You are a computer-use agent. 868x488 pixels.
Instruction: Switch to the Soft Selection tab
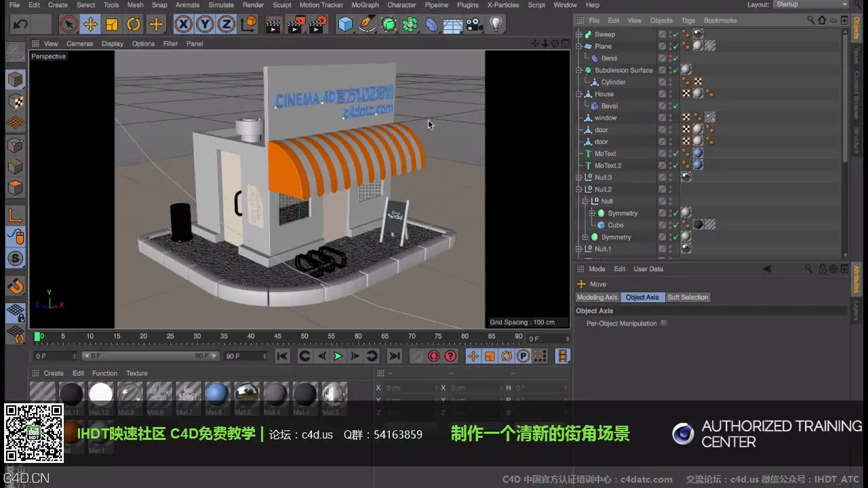pos(688,298)
